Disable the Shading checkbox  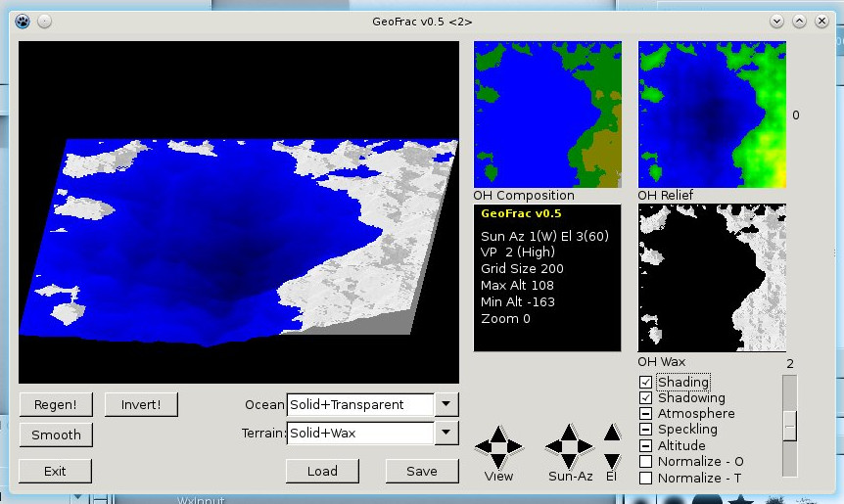coord(645,383)
